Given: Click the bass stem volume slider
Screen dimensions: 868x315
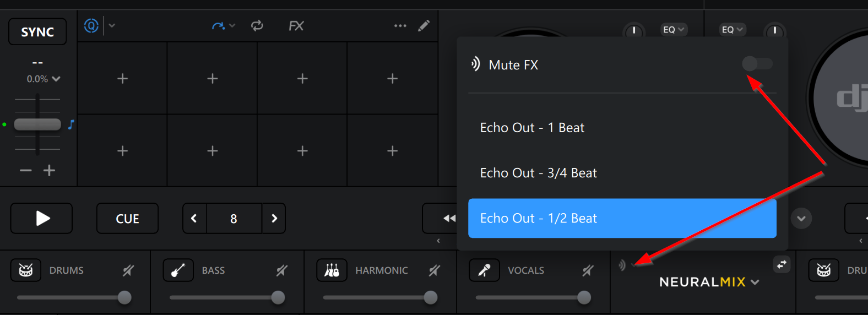Looking at the screenshot, I should (x=227, y=297).
